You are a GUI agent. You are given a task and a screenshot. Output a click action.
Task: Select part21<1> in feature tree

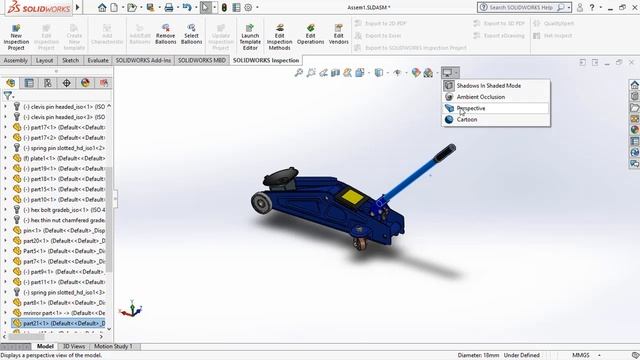coord(58,323)
